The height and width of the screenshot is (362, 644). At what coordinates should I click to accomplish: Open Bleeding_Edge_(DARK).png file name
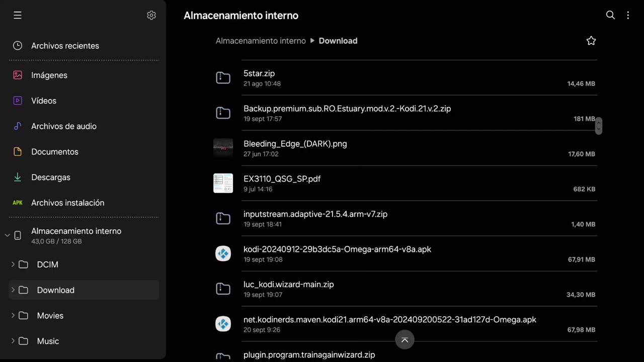click(295, 144)
